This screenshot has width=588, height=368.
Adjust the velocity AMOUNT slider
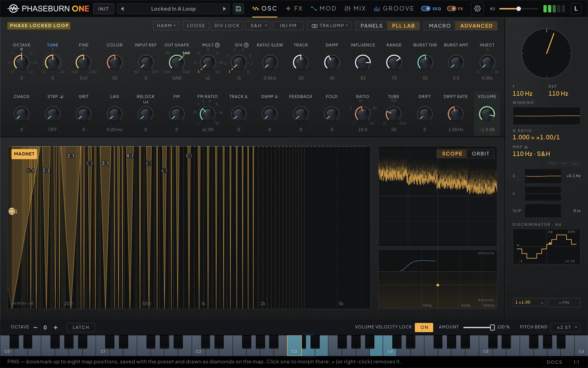click(479, 327)
